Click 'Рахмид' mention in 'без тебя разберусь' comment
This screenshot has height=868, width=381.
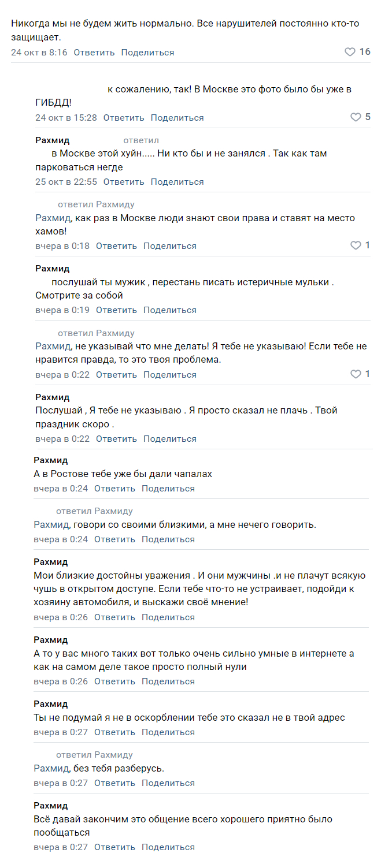pos(51,769)
